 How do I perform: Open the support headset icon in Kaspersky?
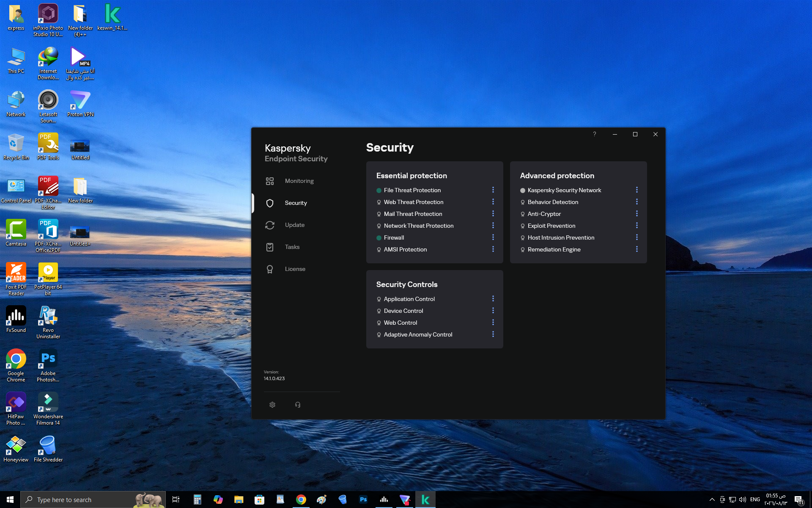coord(298,405)
